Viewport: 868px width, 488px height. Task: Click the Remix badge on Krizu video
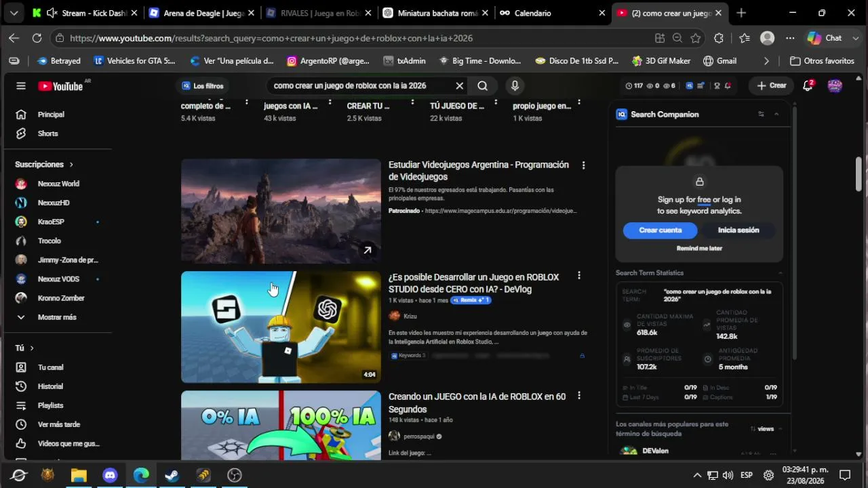pos(471,300)
